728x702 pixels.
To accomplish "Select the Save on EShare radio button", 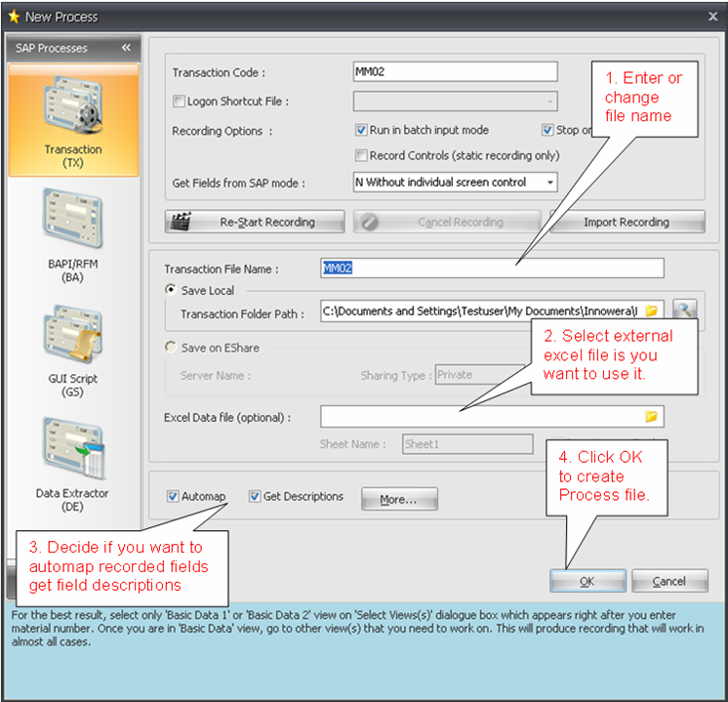I will pos(172,348).
